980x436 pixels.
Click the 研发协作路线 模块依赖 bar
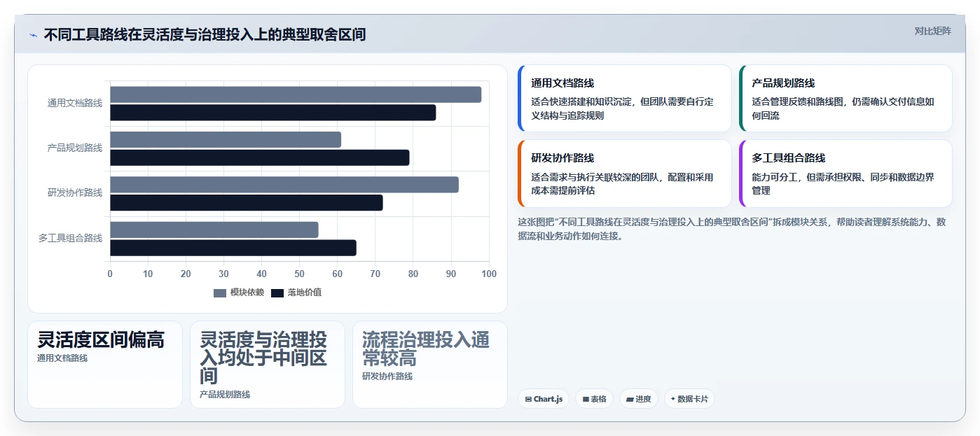[284, 185]
